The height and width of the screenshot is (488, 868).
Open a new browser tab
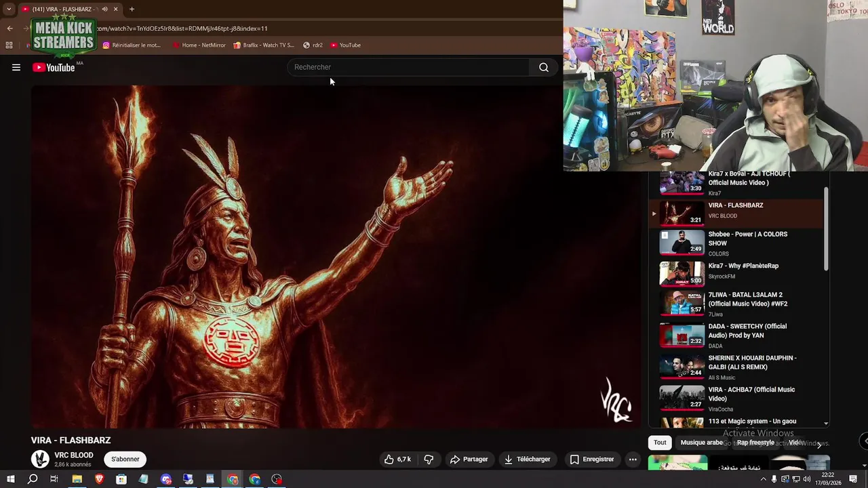pyautogui.click(x=132, y=9)
